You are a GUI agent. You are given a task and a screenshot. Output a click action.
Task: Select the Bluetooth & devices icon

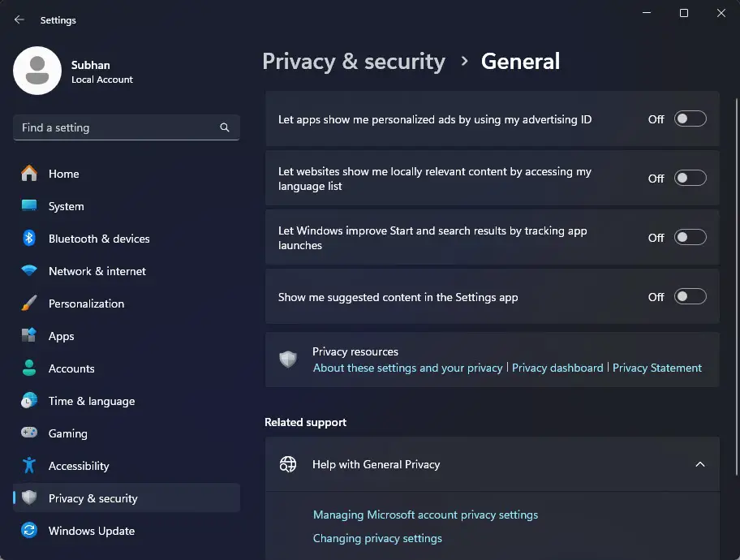[x=29, y=238]
